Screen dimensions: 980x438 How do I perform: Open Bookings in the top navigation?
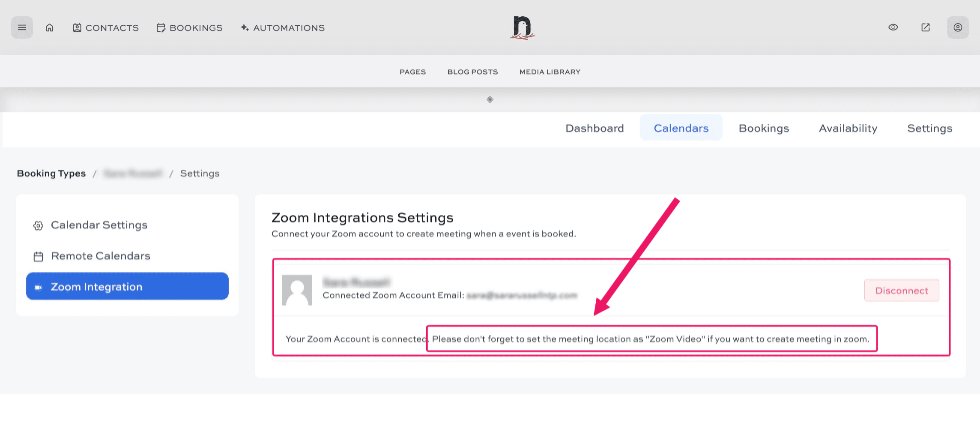pyautogui.click(x=190, y=28)
